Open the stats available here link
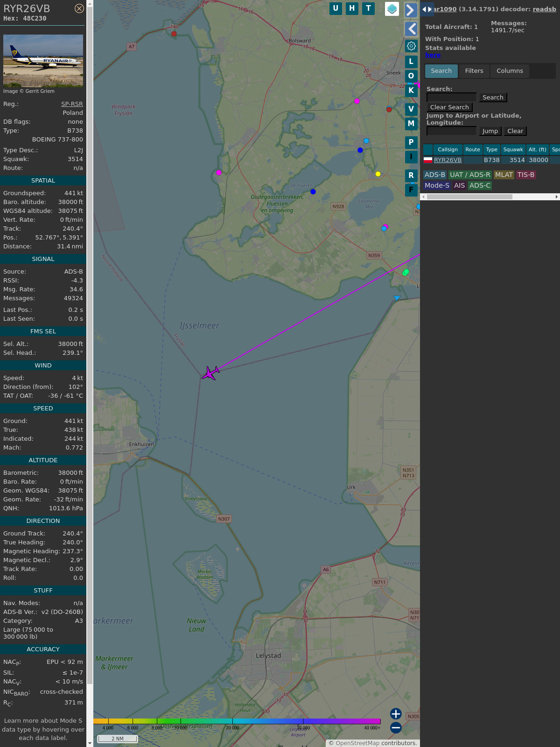The height and width of the screenshot is (747, 560). [433, 55]
